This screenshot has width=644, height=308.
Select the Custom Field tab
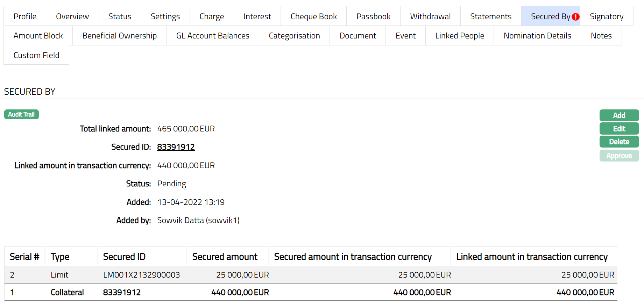coord(36,55)
